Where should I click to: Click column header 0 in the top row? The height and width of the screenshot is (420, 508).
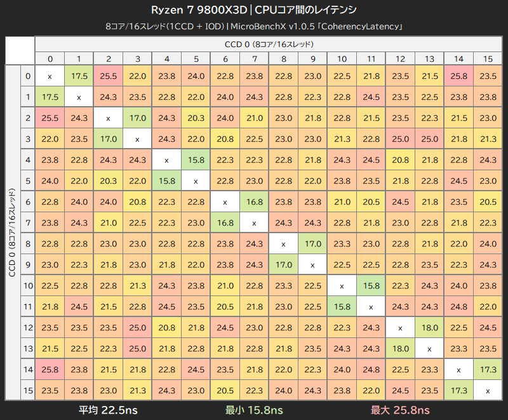point(50,58)
